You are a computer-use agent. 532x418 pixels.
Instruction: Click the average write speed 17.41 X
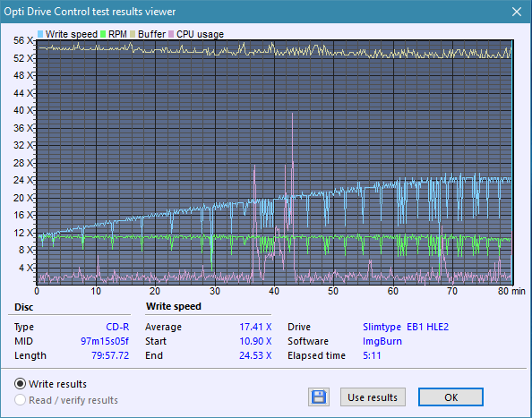point(255,327)
